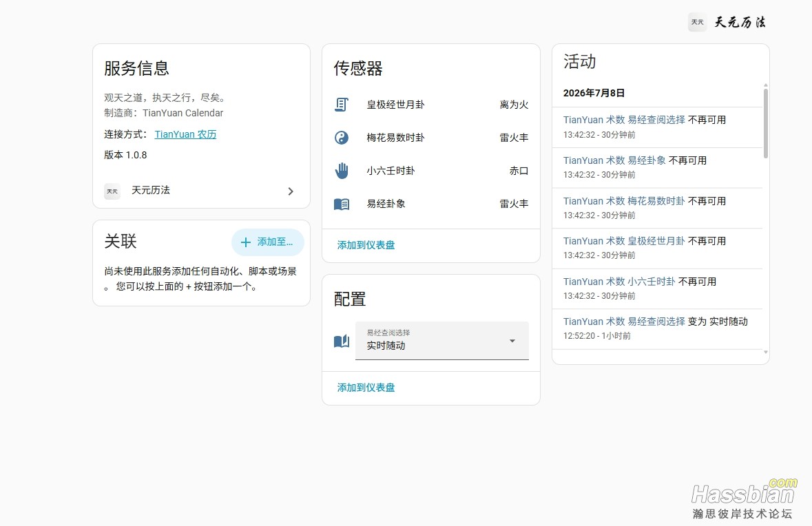
Task: Click the dropdown arrow beside 实时随动
Action: (512, 341)
